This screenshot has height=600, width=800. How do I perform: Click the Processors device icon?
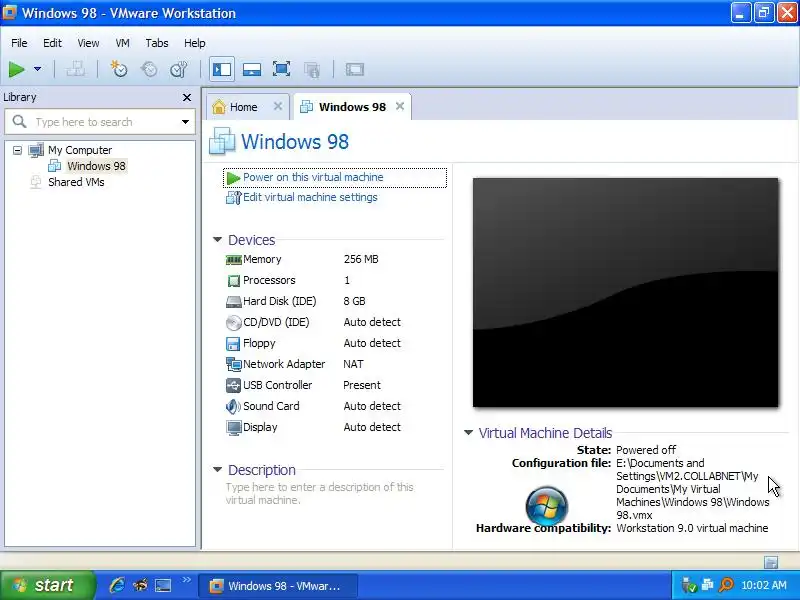tap(233, 281)
